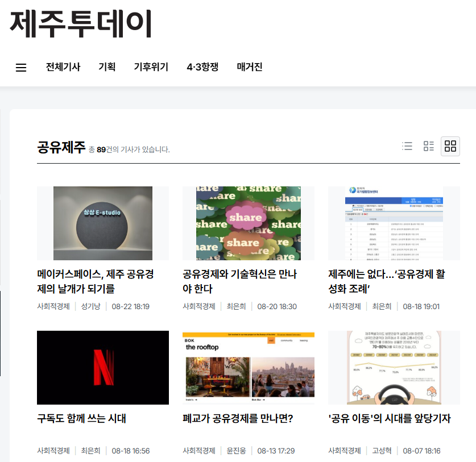Open the steering wheel infographic thumbnail

[x=394, y=367]
